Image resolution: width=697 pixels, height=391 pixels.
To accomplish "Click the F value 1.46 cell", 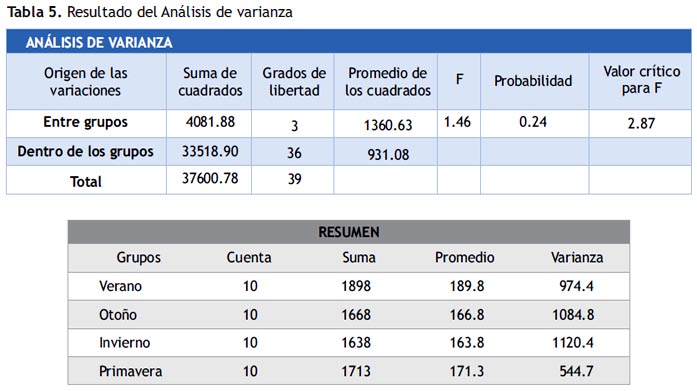I will (459, 124).
